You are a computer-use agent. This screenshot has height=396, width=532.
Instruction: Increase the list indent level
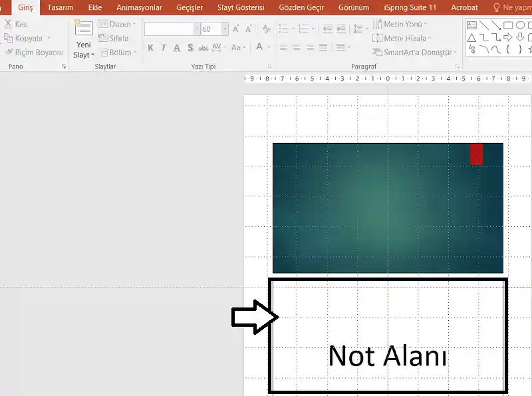(x=340, y=29)
